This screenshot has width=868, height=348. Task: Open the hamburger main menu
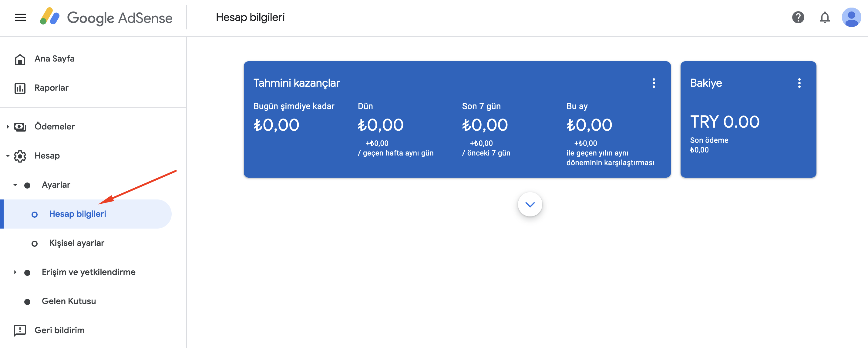pos(21,17)
